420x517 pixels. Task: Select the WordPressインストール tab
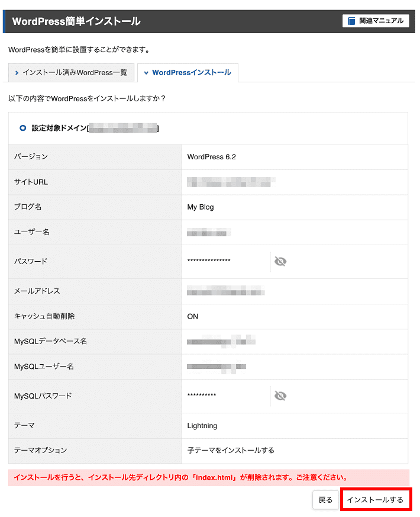pyautogui.click(x=188, y=72)
